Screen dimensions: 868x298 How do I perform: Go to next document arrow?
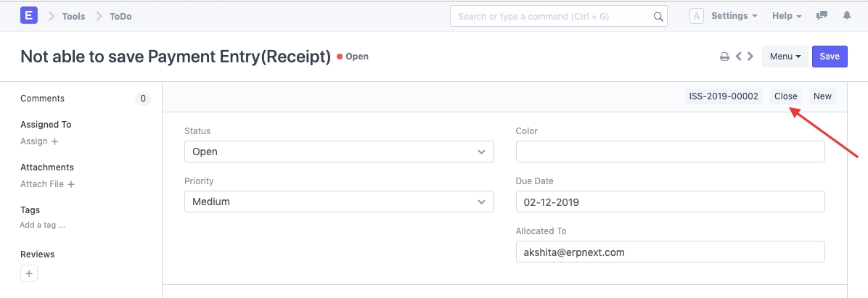(x=750, y=57)
